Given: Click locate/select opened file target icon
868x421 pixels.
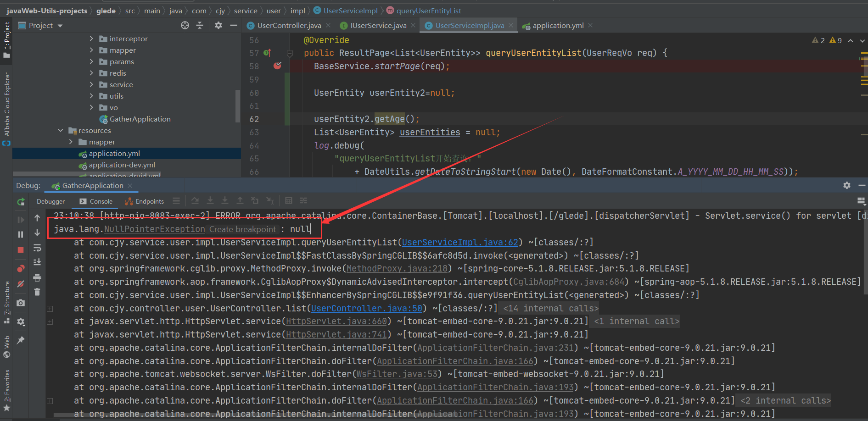Looking at the screenshot, I should point(185,25).
